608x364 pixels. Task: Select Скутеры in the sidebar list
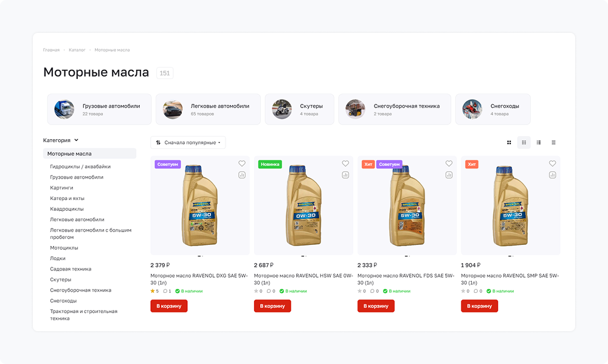click(60, 280)
